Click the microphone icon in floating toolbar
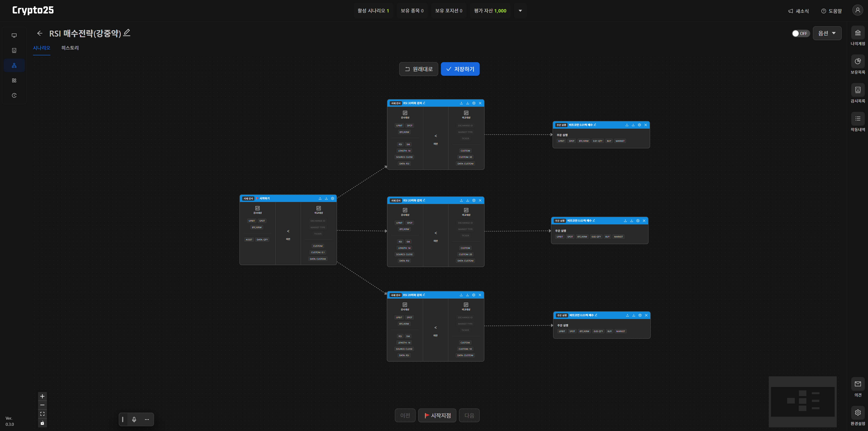The height and width of the screenshot is (431, 868). pos(134,419)
